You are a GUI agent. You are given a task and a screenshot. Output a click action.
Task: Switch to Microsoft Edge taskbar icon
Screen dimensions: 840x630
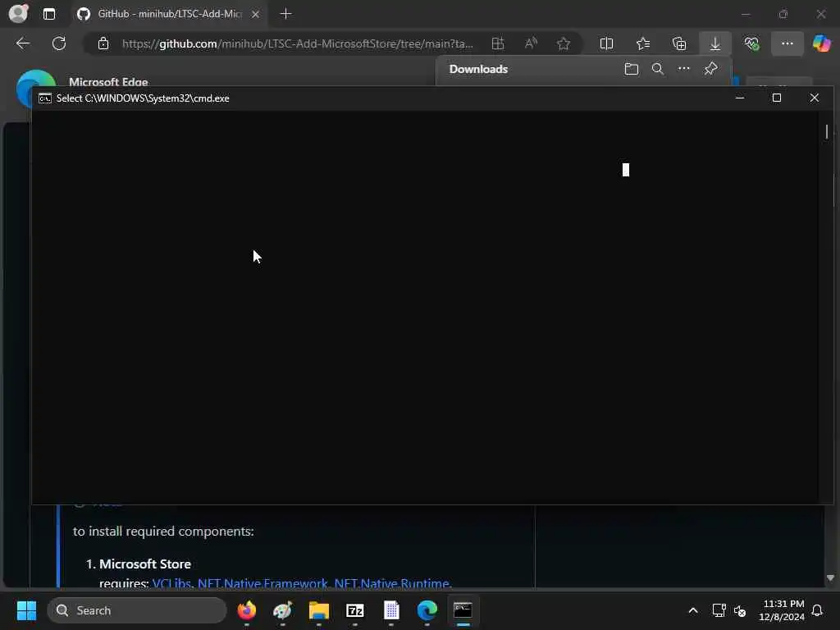427,610
